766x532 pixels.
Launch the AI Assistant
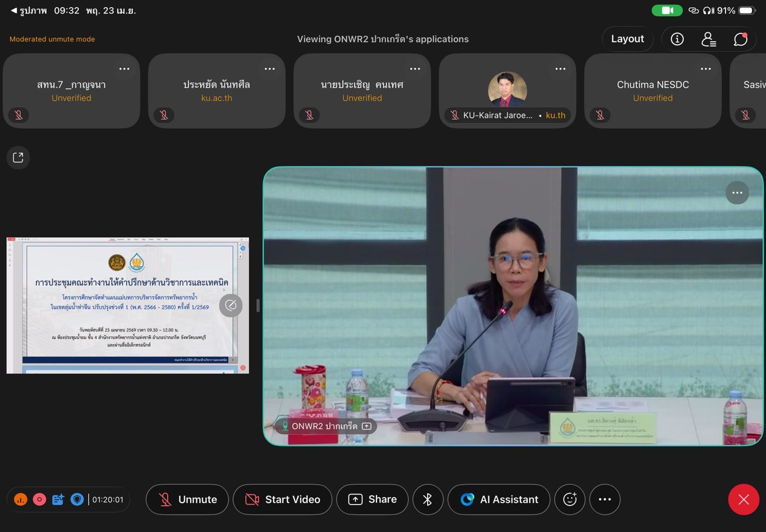click(499, 499)
